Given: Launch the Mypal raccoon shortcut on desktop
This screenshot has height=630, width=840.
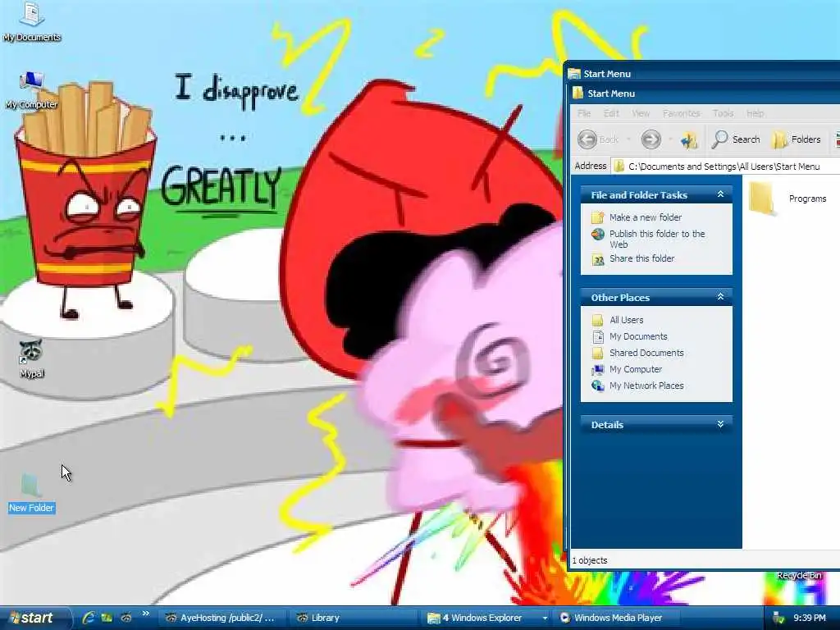Looking at the screenshot, I should (x=32, y=358).
